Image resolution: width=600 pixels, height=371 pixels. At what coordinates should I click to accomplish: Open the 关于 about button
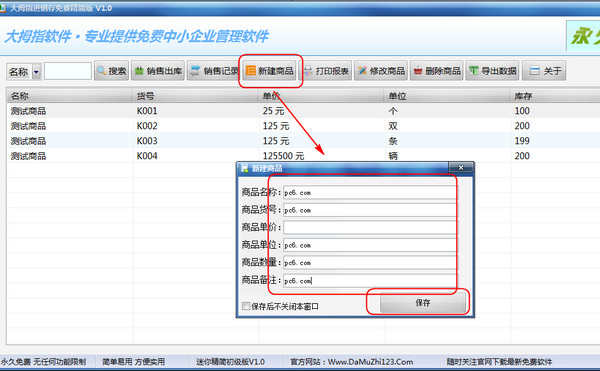[544, 71]
